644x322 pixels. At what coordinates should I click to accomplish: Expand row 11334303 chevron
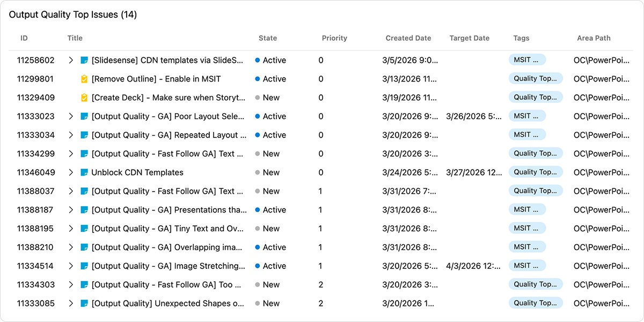pos(71,285)
